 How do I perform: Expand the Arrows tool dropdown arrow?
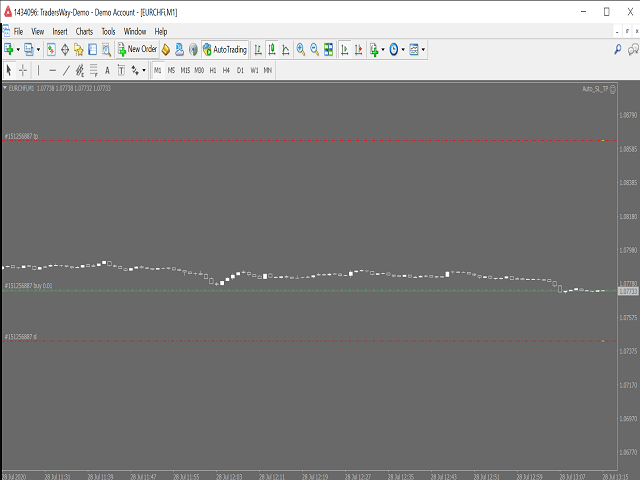pos(144,70)
